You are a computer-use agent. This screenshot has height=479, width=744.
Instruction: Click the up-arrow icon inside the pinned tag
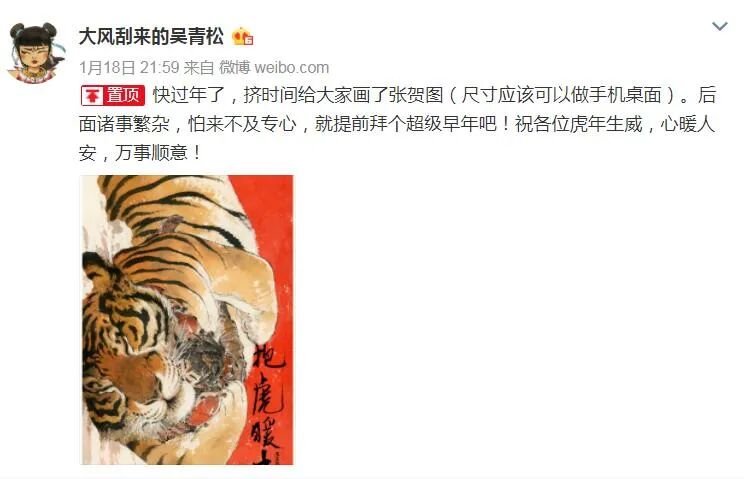click(92, 96)
